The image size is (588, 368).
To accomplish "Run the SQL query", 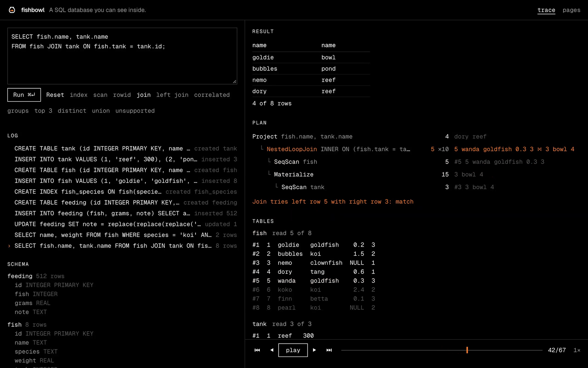I will point(24,95).
